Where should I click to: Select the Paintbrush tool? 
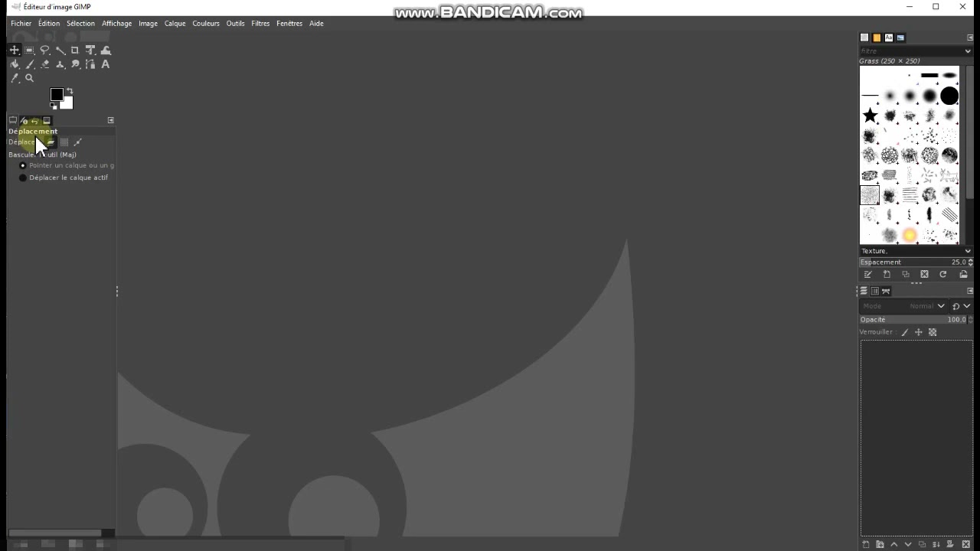click(x=29, y=64)
